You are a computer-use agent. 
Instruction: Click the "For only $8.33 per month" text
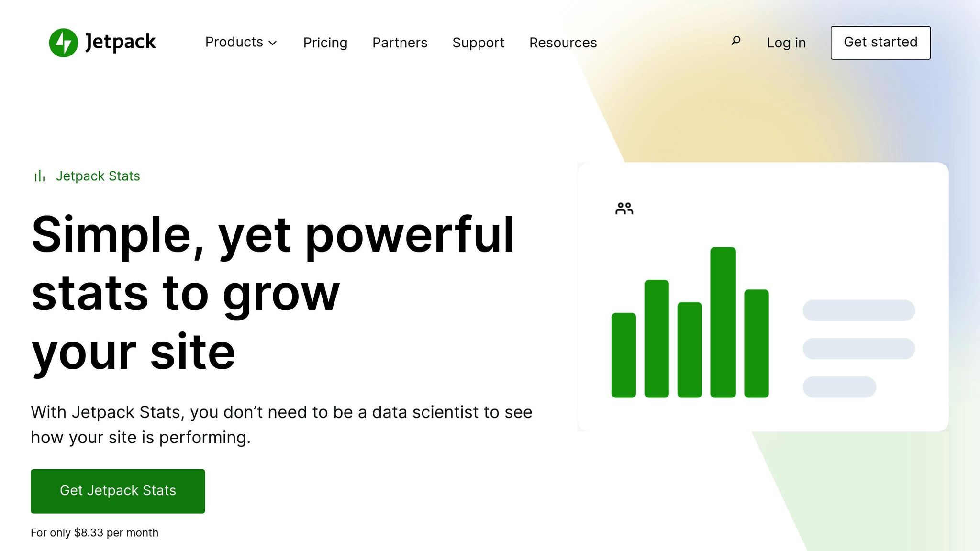[x=94, y=532]
